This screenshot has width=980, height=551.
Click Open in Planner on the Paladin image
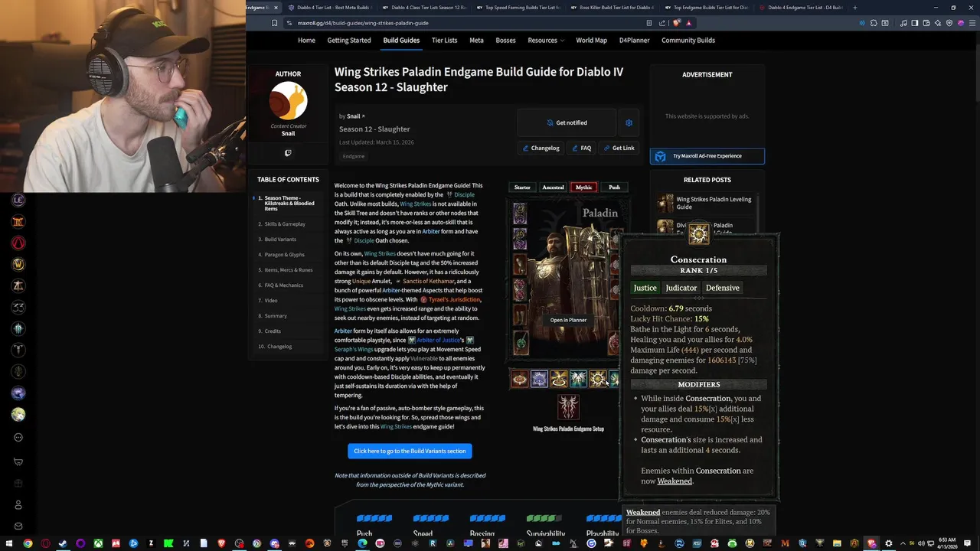coord(568,321)
